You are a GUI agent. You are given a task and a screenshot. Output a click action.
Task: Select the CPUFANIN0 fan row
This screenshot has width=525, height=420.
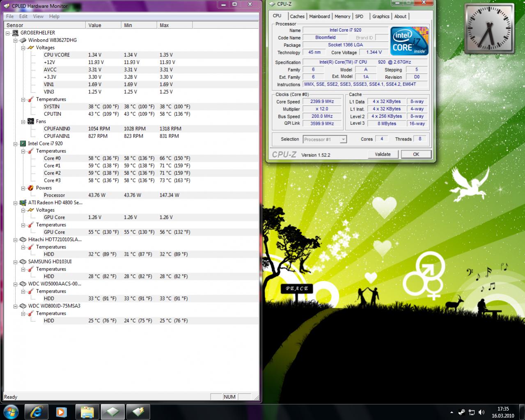(151, 129)
